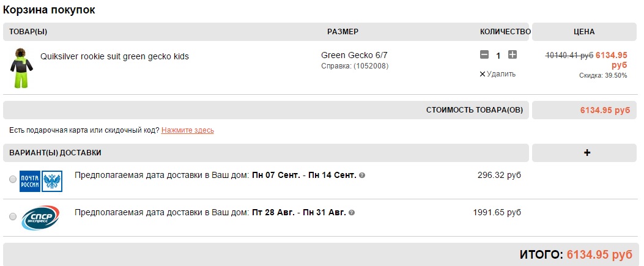Screen dimensions: 644x266
Task: Open Quiksilver rookie suit product link
Action: tap(114, 56)
